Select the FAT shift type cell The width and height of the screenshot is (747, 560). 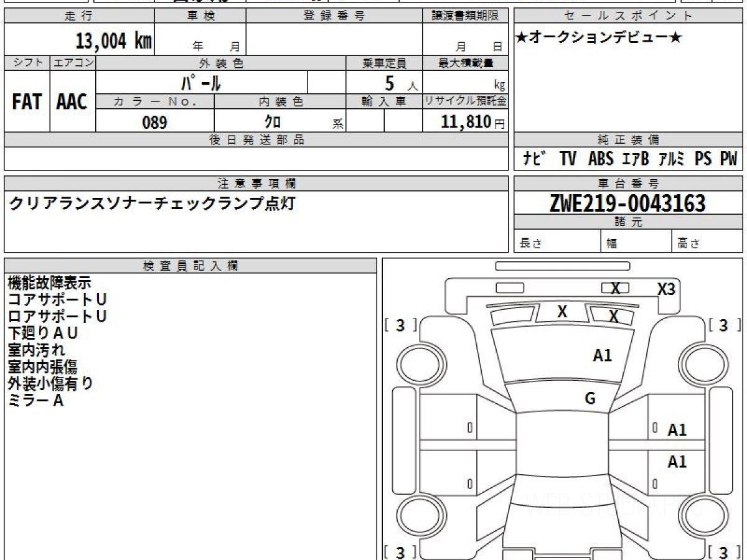(x=27, y=102)
